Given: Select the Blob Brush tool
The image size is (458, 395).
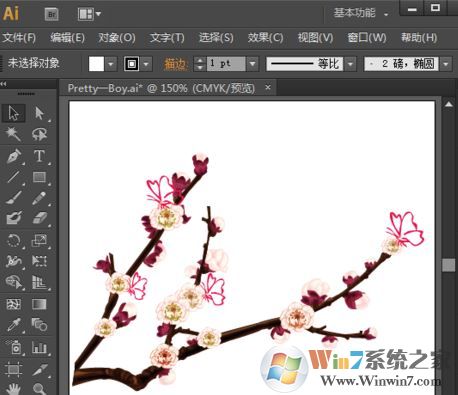Looking at the screenshot, I should (x=13, y=218).
